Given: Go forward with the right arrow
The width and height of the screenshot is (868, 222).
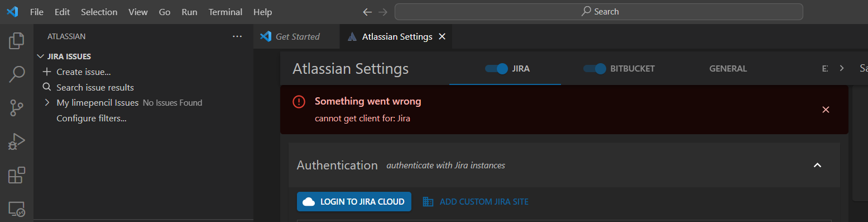Looking at the screenshot, I should tap(382, 12).
